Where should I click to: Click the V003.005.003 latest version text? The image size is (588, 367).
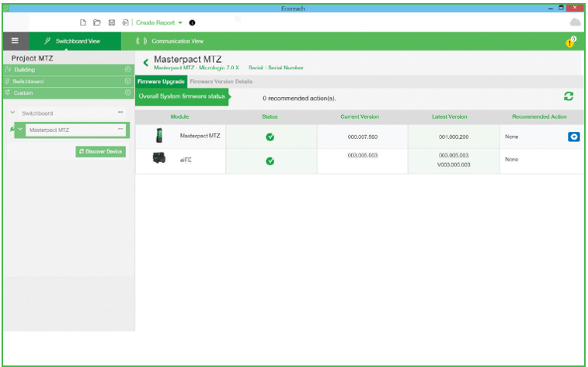coord(454,164)
